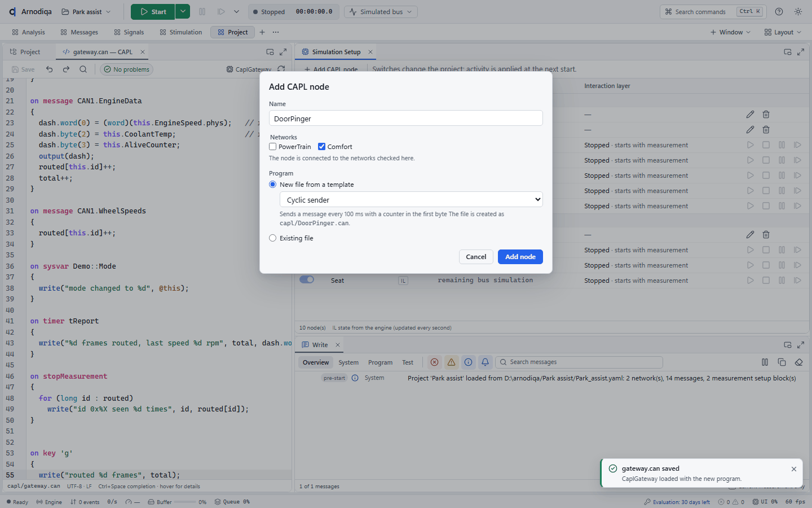Toggle the Seat node activity switch
812x508 pixels.
[x=307, y=280]
